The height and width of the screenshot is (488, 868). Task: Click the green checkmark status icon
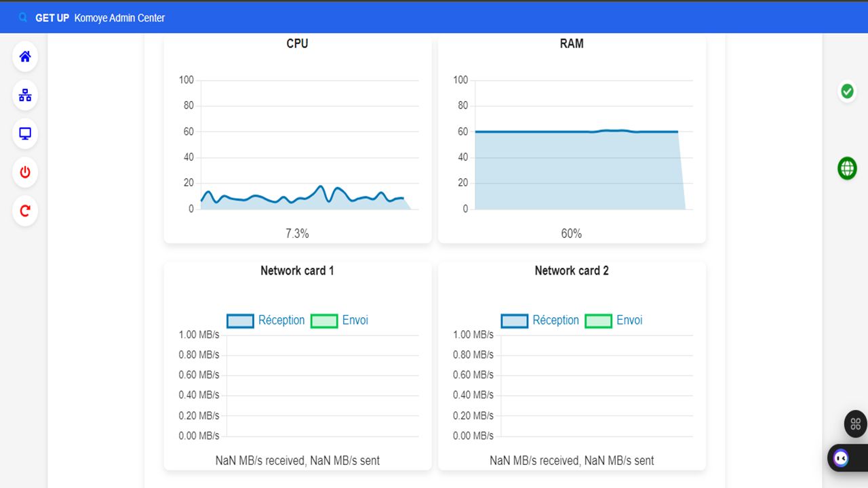[847, 91]
